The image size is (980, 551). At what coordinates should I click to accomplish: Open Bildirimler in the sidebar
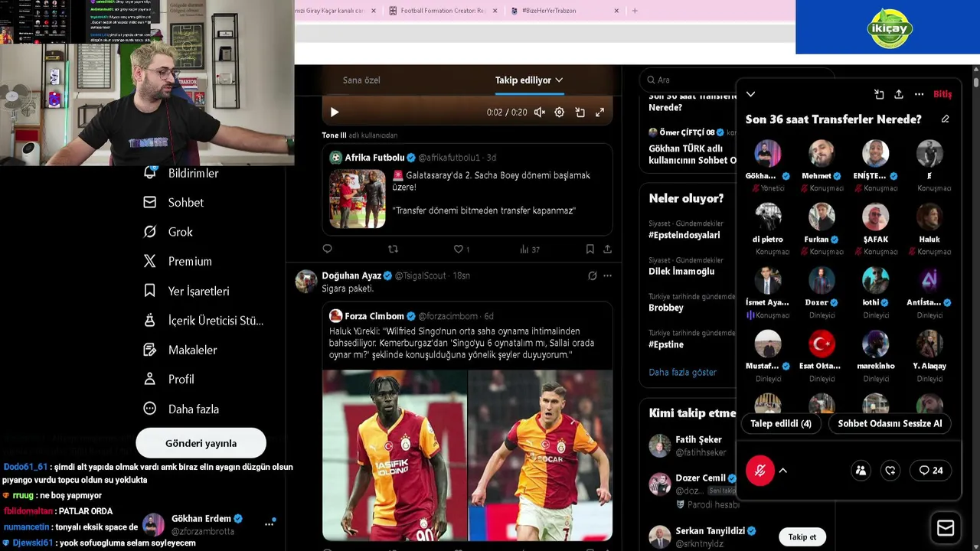tap(181, 173)
